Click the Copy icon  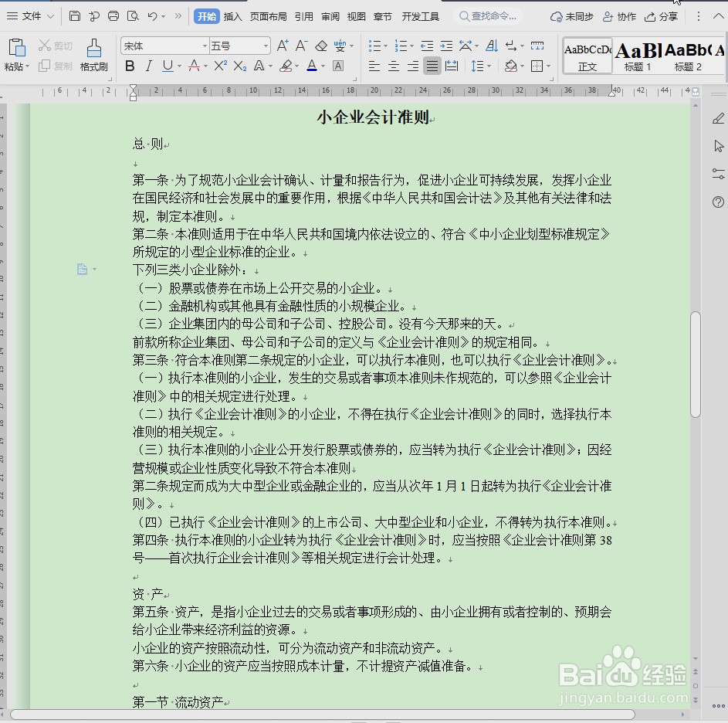[45, 66]
